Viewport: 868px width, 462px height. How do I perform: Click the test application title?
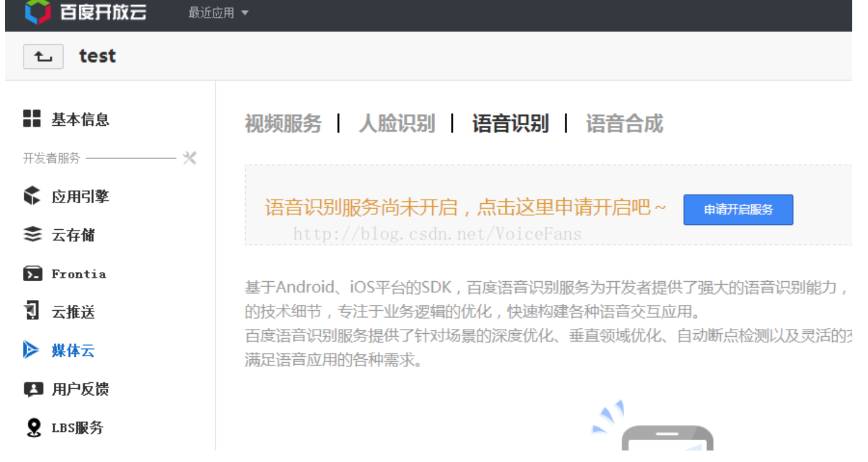pyautogui.click(x=97, y=56)
